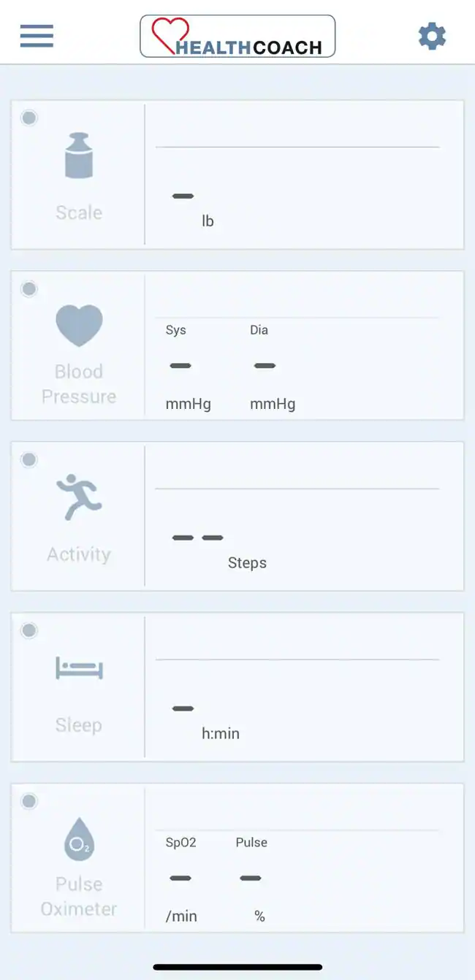Tap the Dia mmHg reading
Viewport: 475px width, 980px height.
[265, 366]
